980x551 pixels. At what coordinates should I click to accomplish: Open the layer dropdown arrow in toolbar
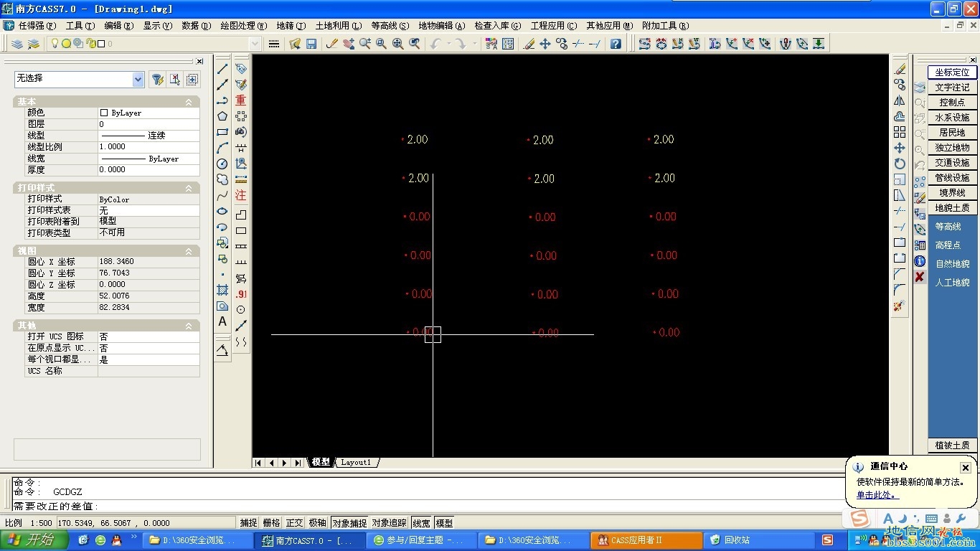[255, 44]
